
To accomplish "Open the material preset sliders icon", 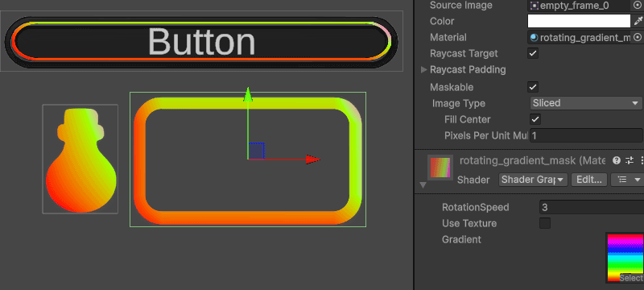I will pyautogui.click(x=630, y=160).
